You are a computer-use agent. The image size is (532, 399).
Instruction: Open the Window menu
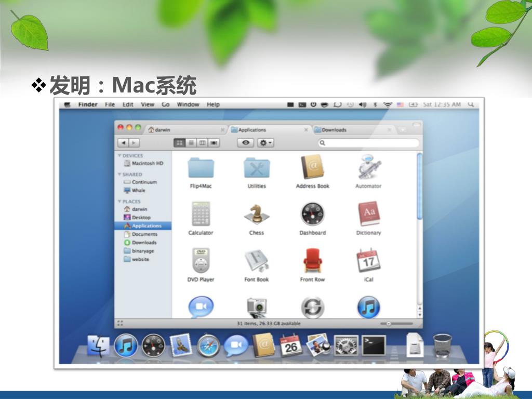tap(188, 104)
